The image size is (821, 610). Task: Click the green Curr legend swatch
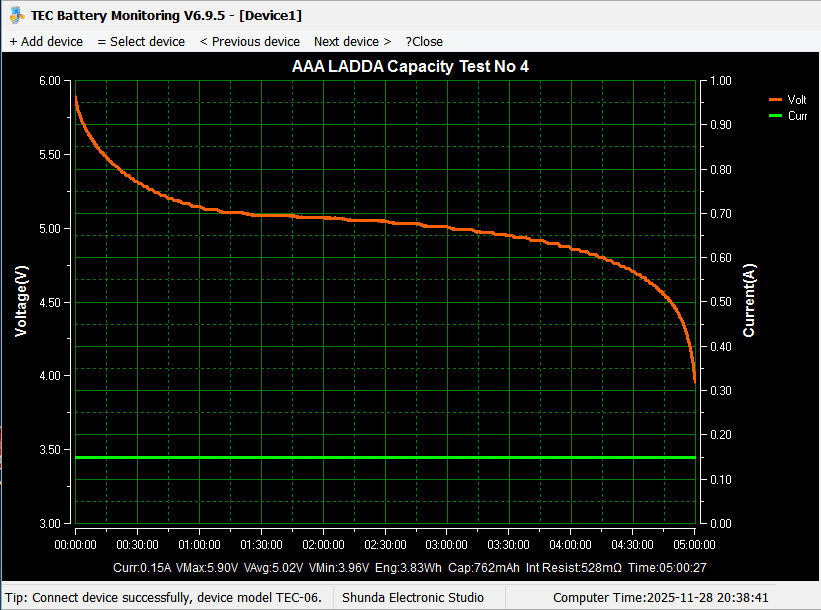[x=774, y=116]
